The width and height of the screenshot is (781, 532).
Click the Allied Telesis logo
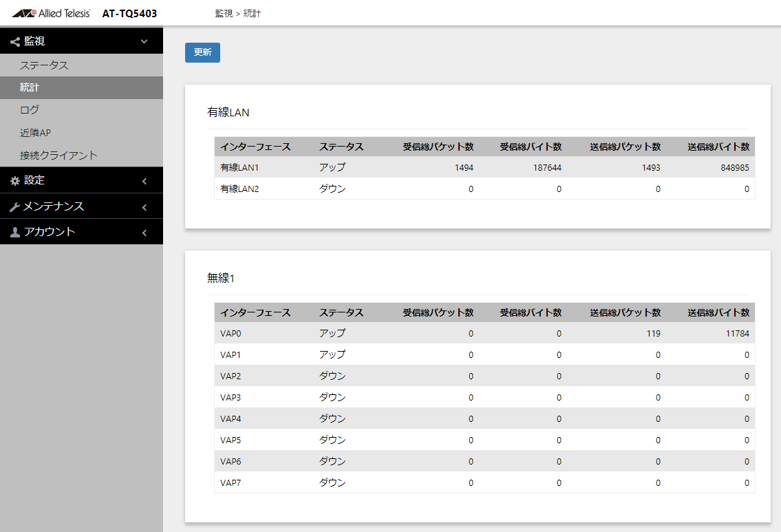coord(51,13)
